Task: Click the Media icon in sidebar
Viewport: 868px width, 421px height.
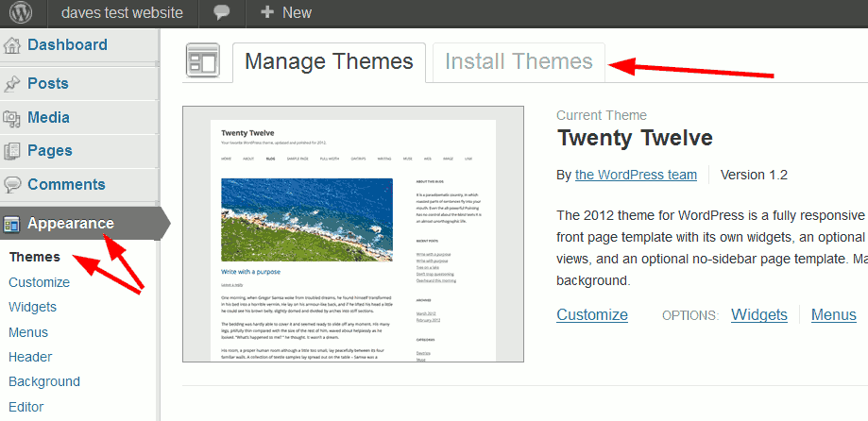Action: [12, 118]
